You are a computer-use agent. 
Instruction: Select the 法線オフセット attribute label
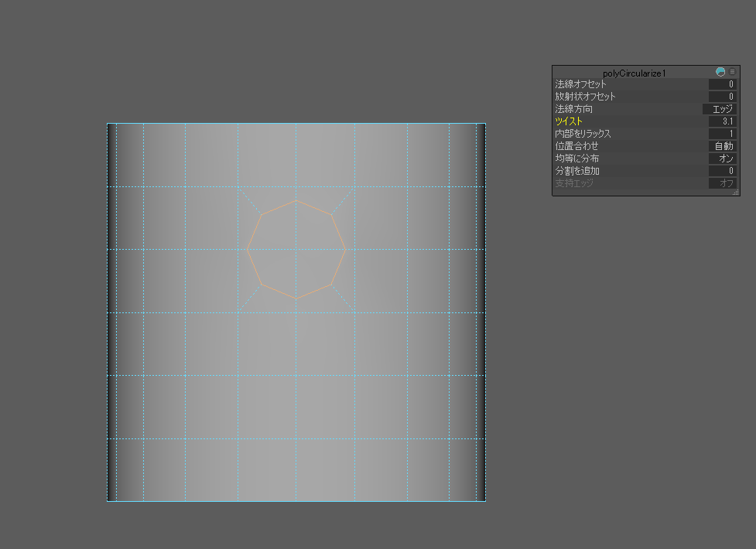click(x=580, y=84)
